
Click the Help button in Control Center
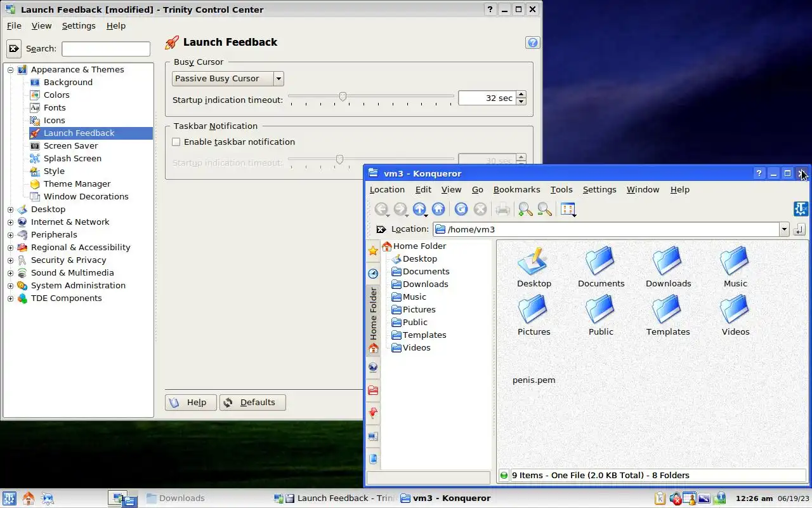(190, 403)
